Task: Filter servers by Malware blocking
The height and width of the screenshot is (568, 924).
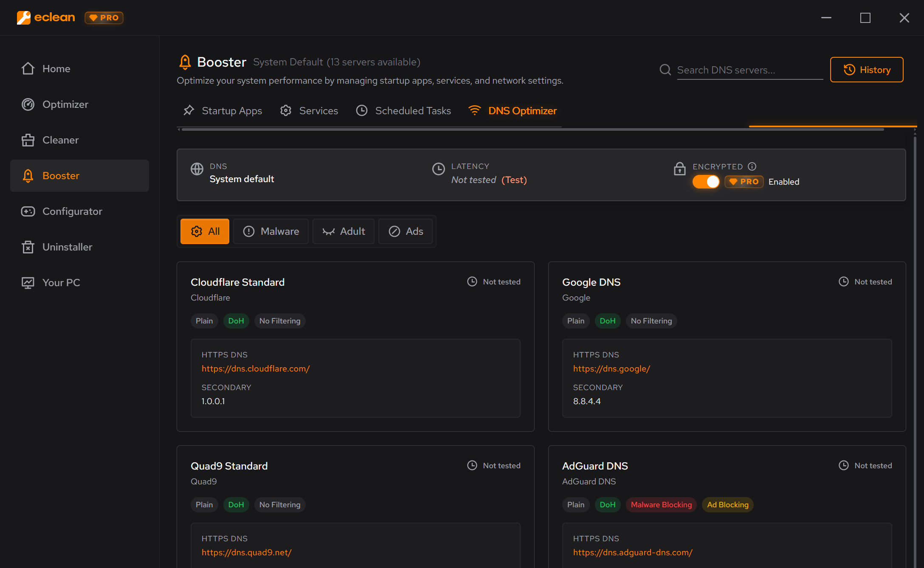Action: 271,231
